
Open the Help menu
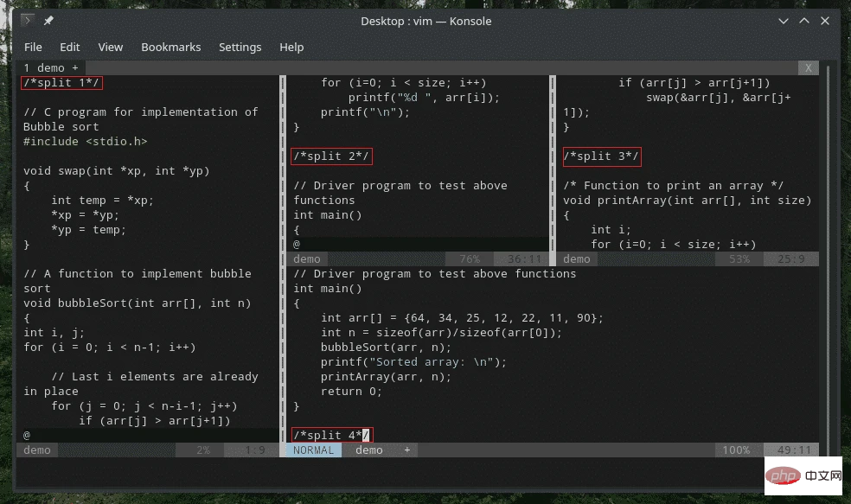point(291,47)
